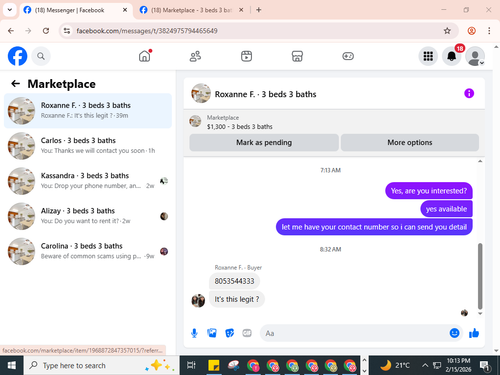The image size is (500, 375).
Task: Open the emoji picker smiley icon
Action: pyautogui.click(x=454, y=333)
